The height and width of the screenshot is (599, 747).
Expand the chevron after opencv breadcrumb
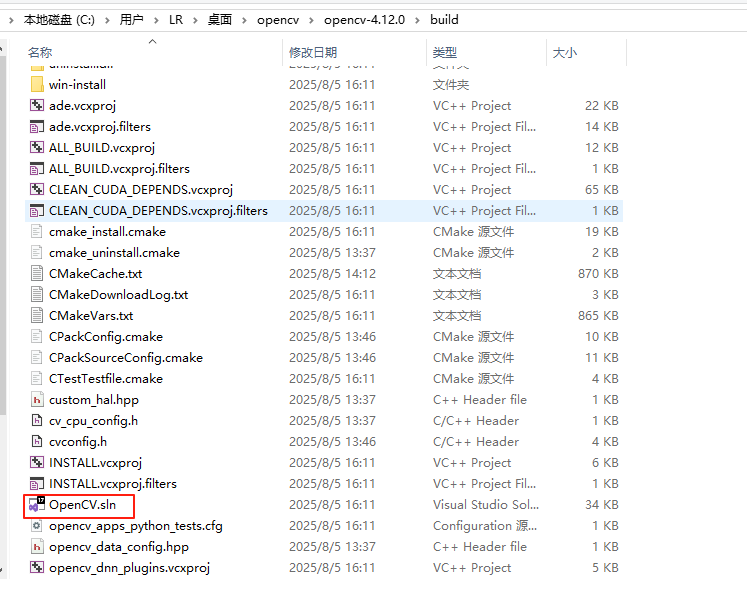(312, 20)
